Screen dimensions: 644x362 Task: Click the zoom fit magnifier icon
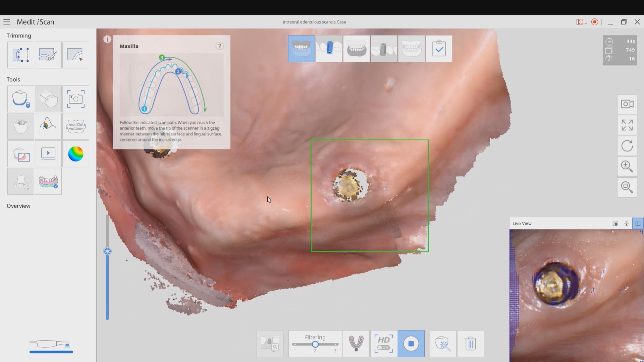tap(627, 187)
